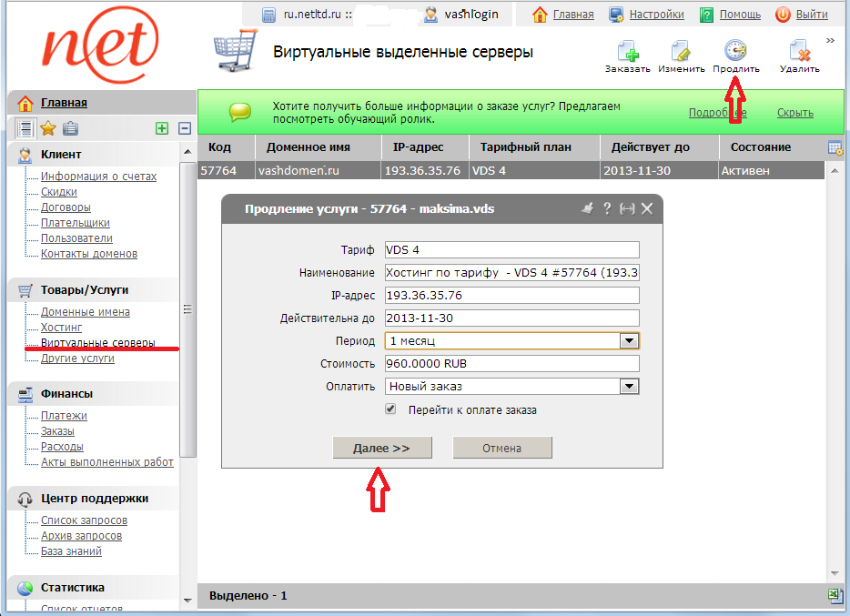
Task: Click the briefcase icon in sidebar toolbar
Action: [70, 128]
